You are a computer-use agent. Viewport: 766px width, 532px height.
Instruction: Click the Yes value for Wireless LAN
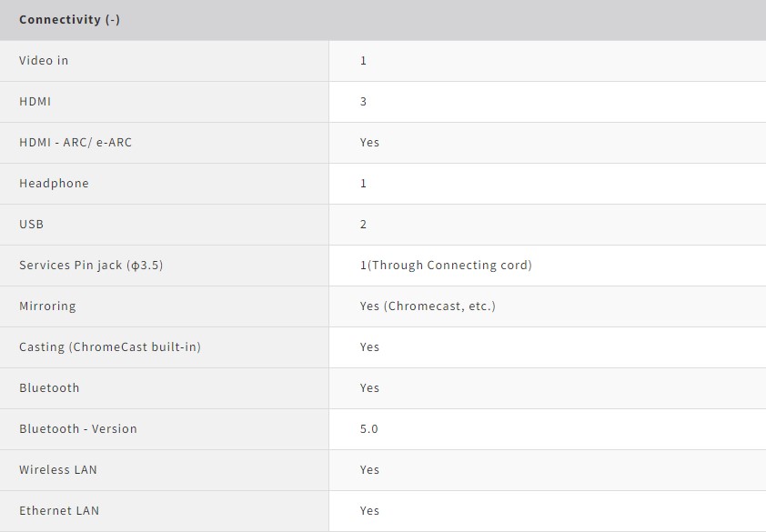[369, 470]
